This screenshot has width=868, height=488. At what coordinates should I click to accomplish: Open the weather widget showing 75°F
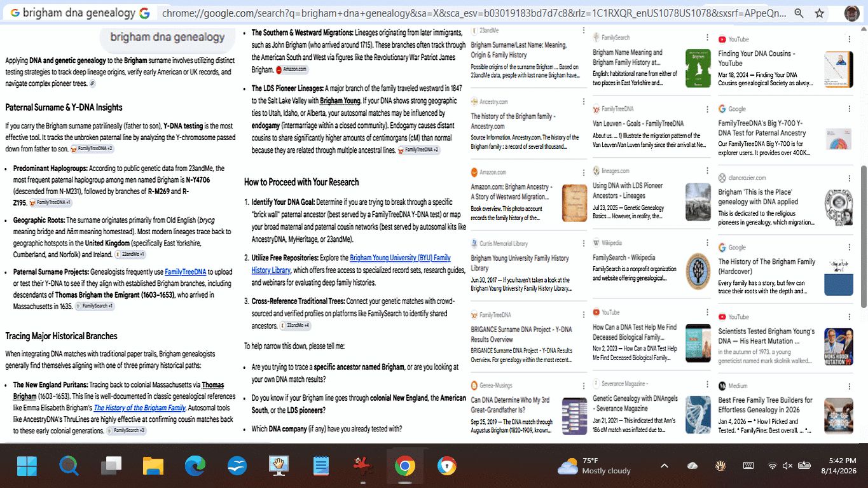click(x=594, y=466)
